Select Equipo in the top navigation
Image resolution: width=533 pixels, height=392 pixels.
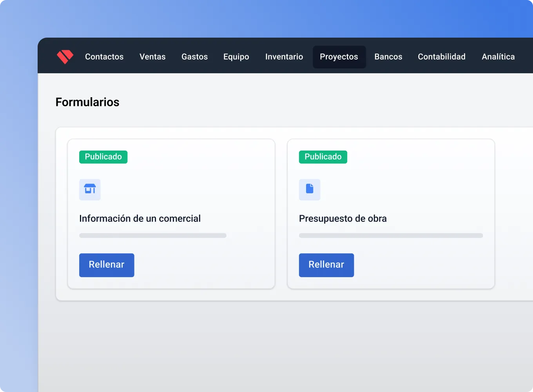[x=236, y=57]
